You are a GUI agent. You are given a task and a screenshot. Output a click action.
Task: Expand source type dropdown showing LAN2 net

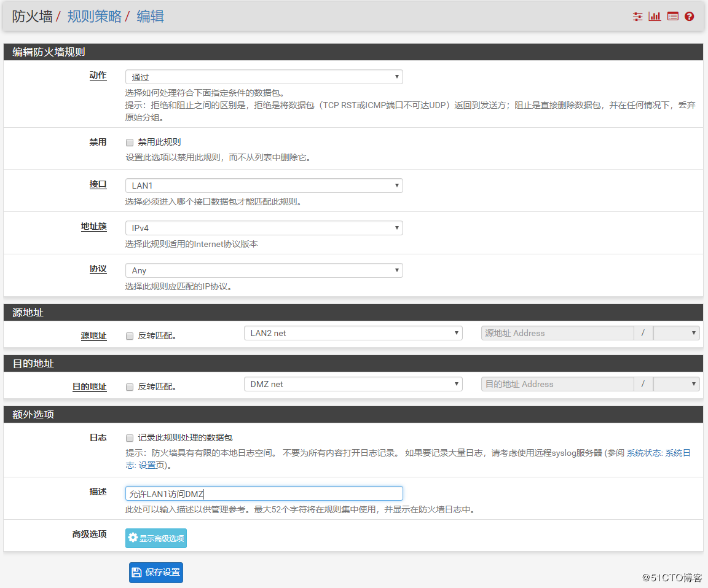click(x=353, y=333)
